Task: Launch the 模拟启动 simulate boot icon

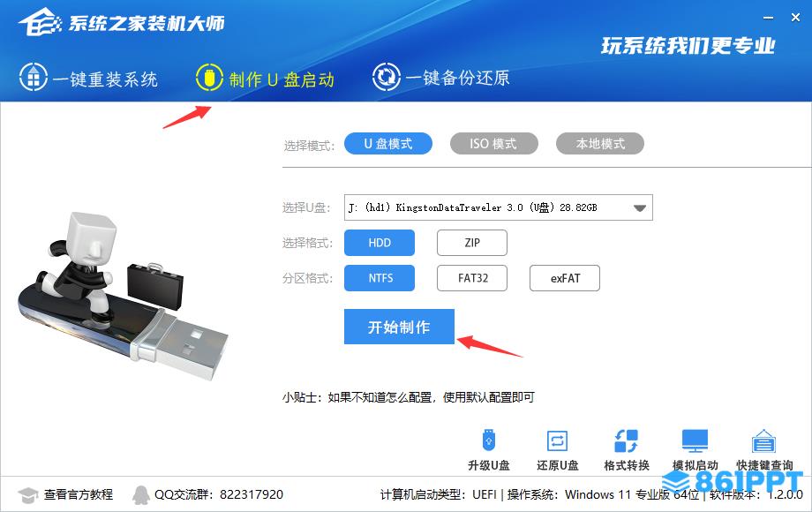Action: click(695, 441)
